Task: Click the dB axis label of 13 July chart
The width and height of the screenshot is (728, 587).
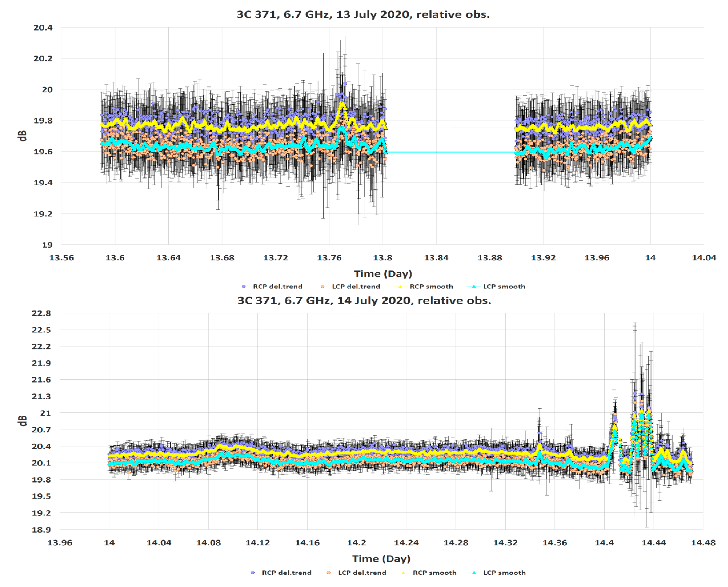Action: pyautogui.click(x=22, y=136)
